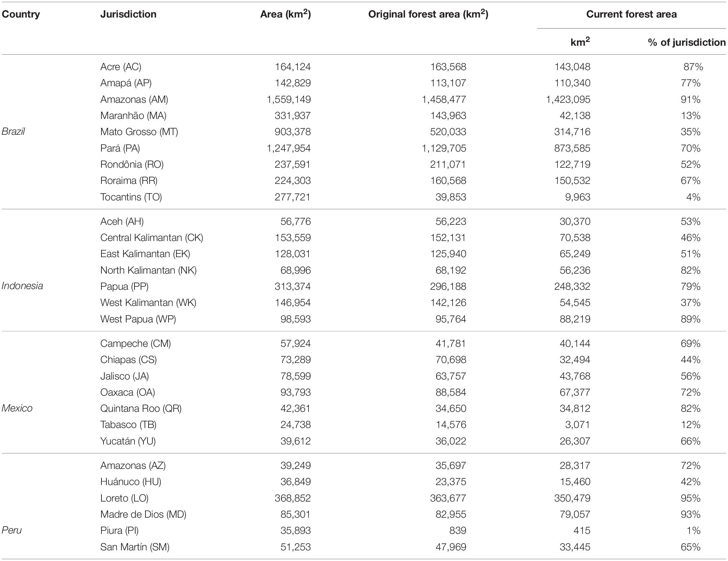Select original forest value 152,131
The image size is (728, 561).
click(x=448, y=238)
